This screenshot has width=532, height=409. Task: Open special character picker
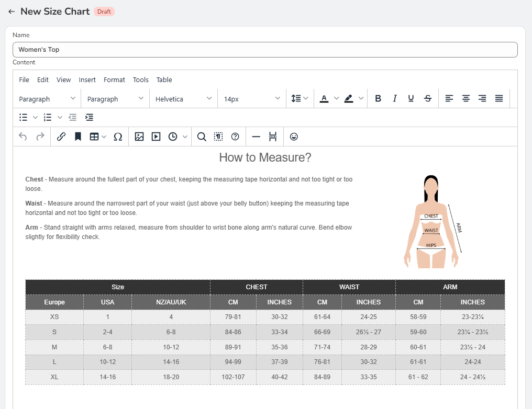(x=118, y=137)
